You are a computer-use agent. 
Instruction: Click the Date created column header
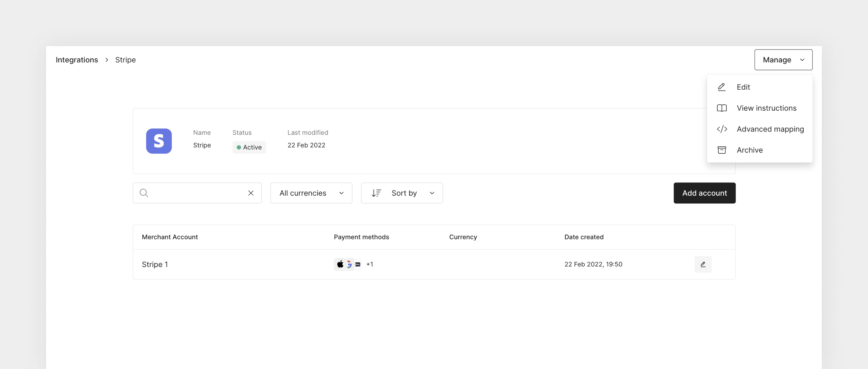[583, 237]
